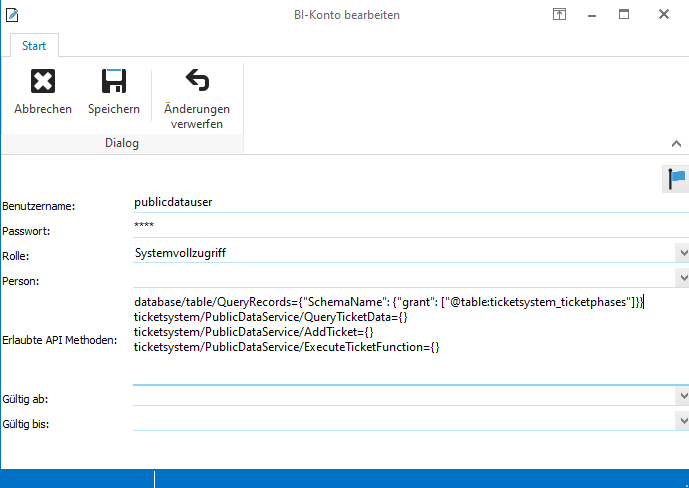Click the Abbrechen cancel icon
Screen dimensions: 689x488
(x=43, y=82)
